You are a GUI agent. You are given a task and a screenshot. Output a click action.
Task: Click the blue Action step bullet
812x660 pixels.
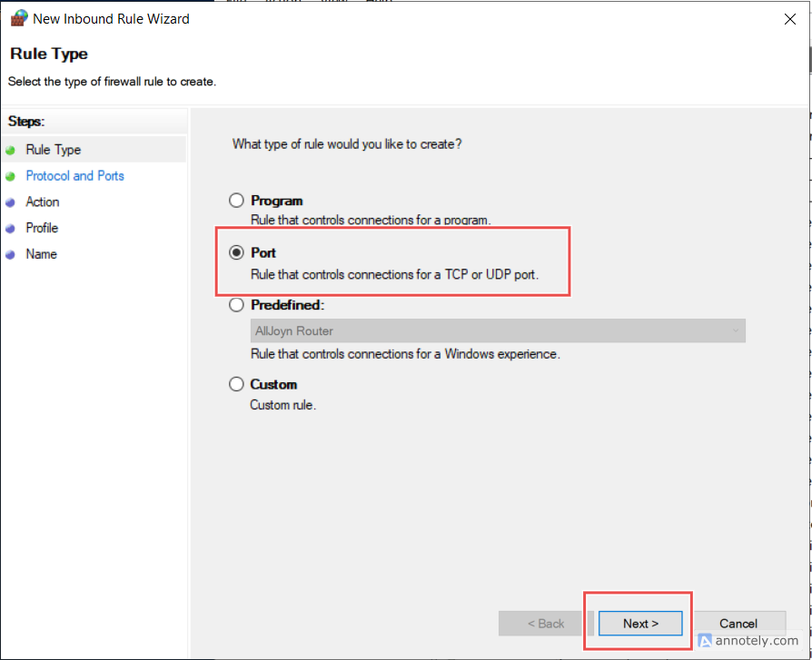tap(11, 202)
